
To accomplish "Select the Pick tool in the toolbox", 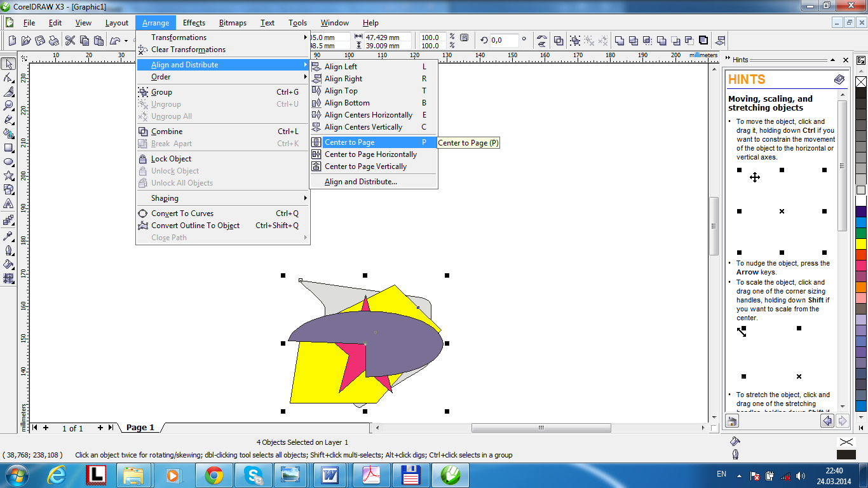I will point(8,64).
